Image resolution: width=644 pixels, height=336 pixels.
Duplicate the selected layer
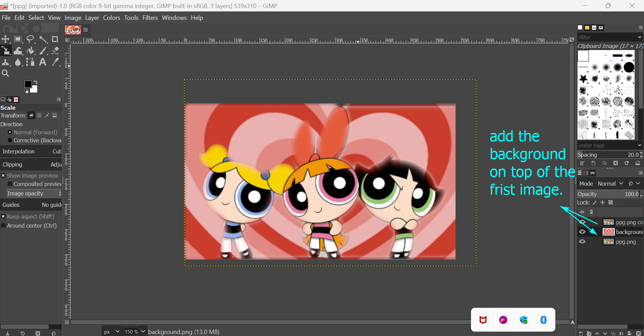coord(613,333)
